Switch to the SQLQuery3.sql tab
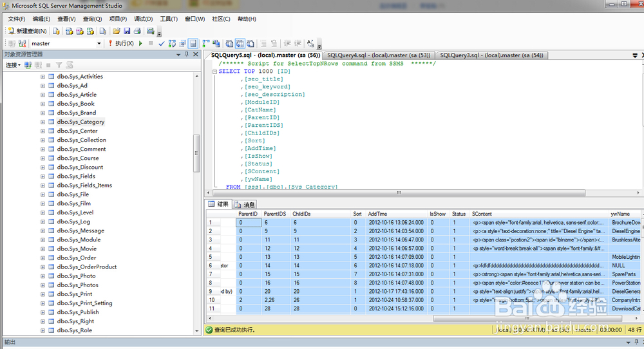 pyautogui.click(x=491, y=55)
